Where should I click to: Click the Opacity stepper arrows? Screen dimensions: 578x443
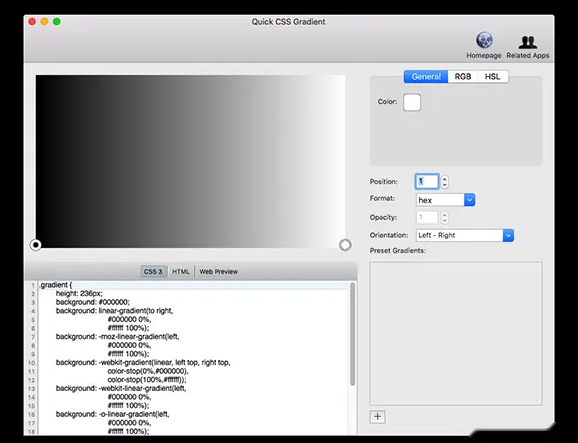pyautogui.click(x=445, y=217)
